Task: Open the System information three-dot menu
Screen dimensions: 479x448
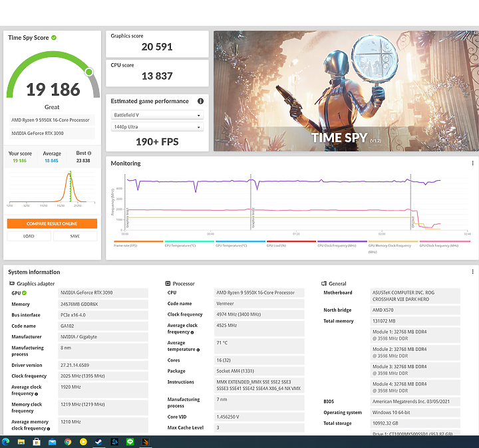Action: pyautogui.click(x=472, y=272)
